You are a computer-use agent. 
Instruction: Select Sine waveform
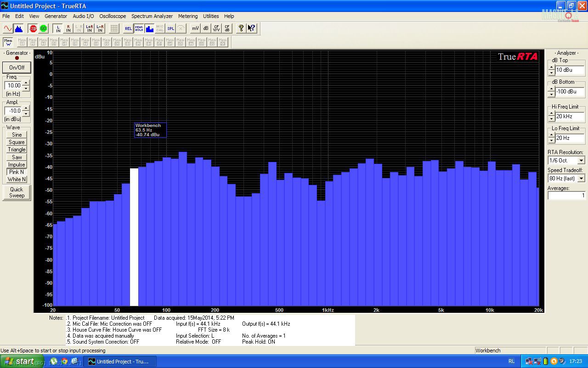click(x=17, y=135)
